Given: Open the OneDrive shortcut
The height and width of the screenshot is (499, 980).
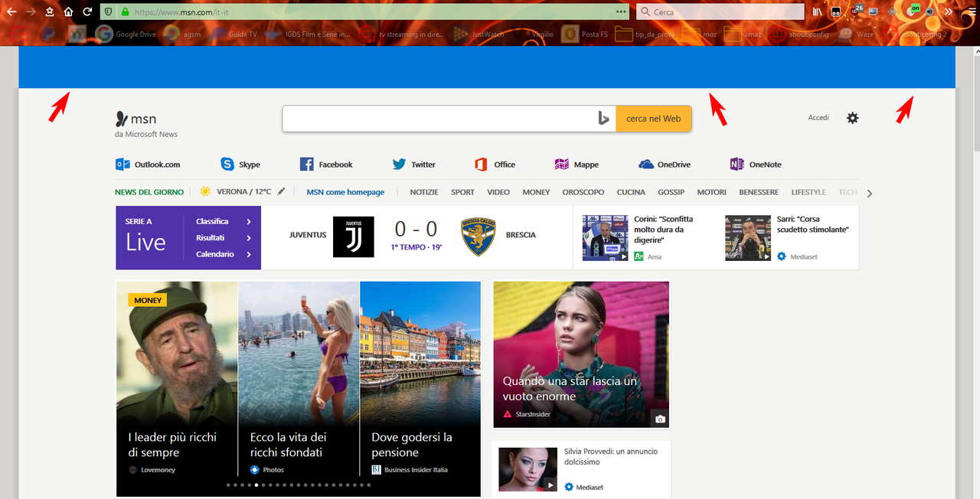Looking at the screenshot, I should tap(665, 165).
